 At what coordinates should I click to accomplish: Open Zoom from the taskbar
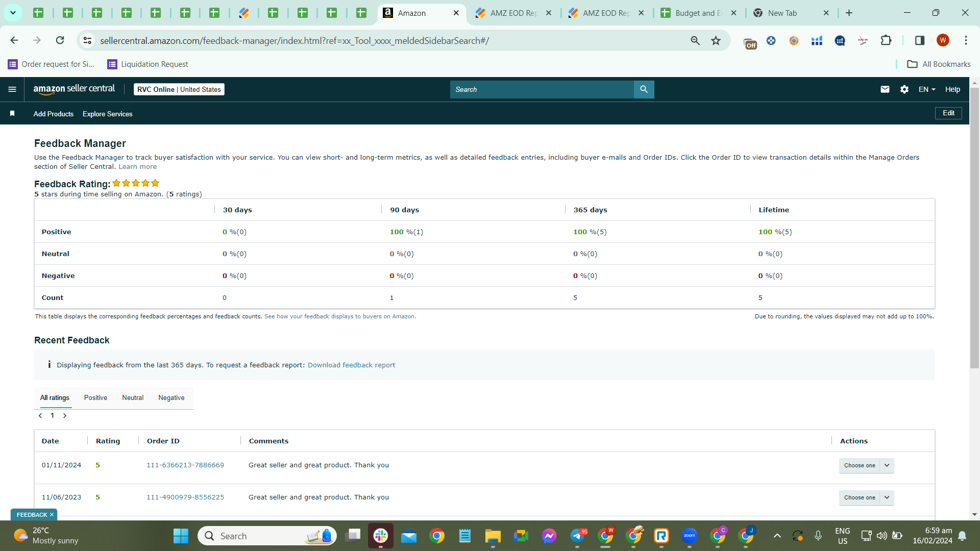pyautogui.click(x=690, y=536)
